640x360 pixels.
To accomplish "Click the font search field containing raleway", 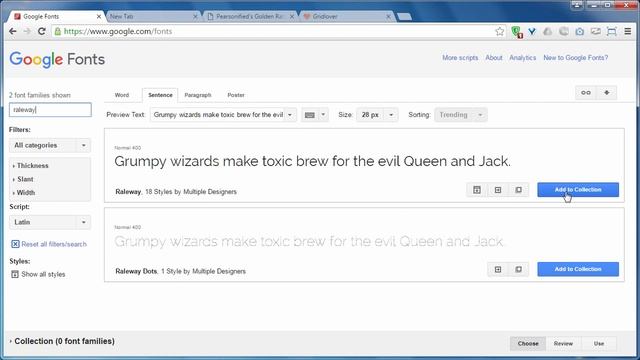I will coord(50,110).
